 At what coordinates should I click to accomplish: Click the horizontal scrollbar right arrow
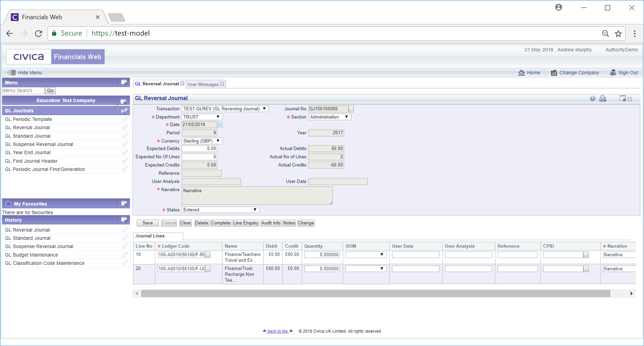click(632, 294)
